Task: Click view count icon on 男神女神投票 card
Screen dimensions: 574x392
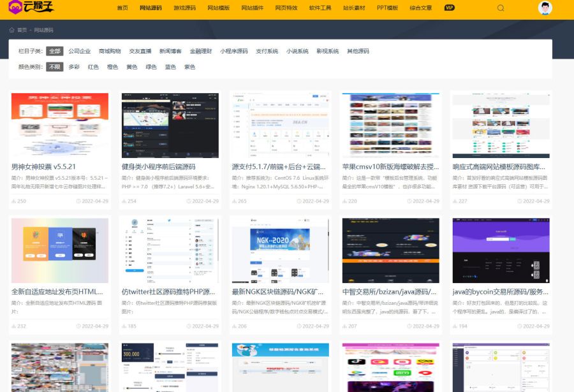Action: (x=14, y=201)
